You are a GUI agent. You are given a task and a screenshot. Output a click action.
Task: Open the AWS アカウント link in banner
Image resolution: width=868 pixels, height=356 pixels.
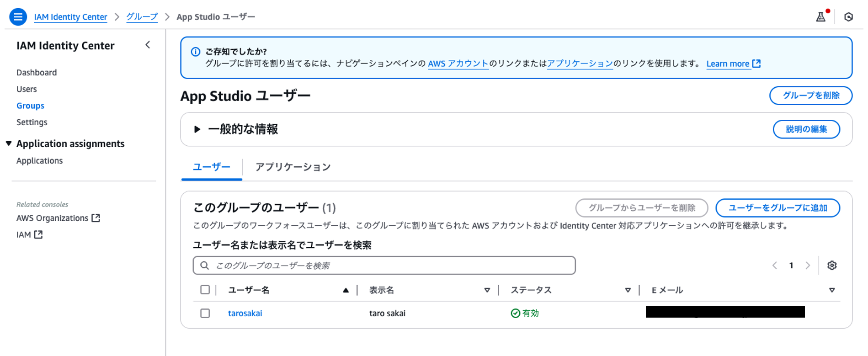pos(458,64)
